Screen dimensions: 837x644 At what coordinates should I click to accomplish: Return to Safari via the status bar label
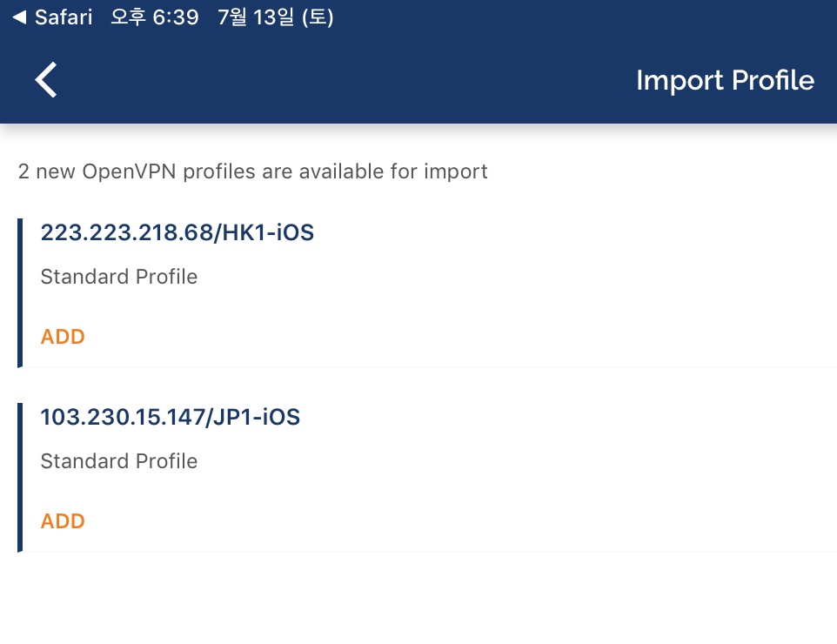[64, 17]
